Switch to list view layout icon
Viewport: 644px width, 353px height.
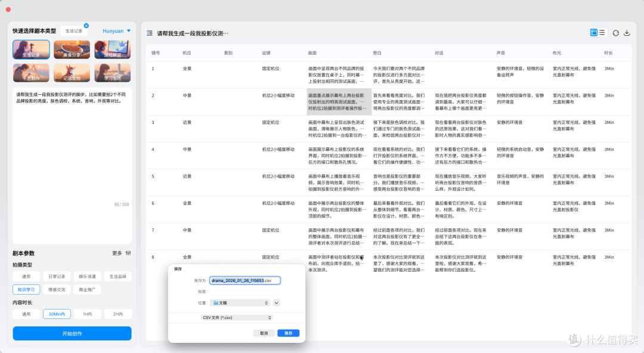(x=602, y=32)
